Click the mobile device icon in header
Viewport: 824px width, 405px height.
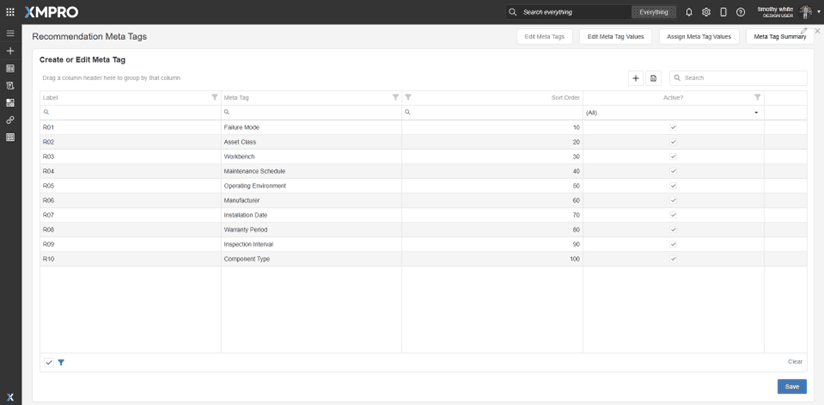(x=723, y=12)
